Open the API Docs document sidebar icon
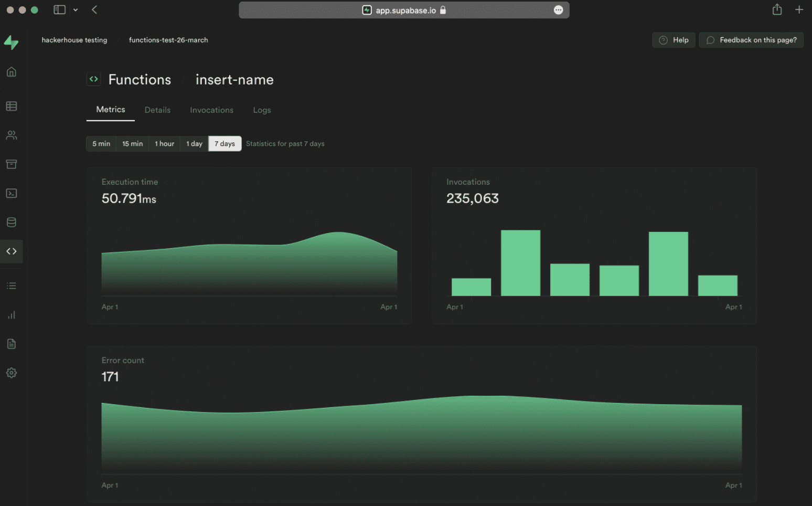This screenshot has width=812, height=506. [12, 344]
